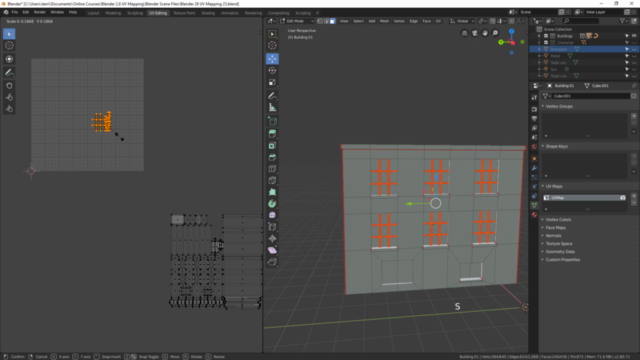Select the Inset Faces tool
This screenshot has width=640, height=360.
click(x=272, y=146)
